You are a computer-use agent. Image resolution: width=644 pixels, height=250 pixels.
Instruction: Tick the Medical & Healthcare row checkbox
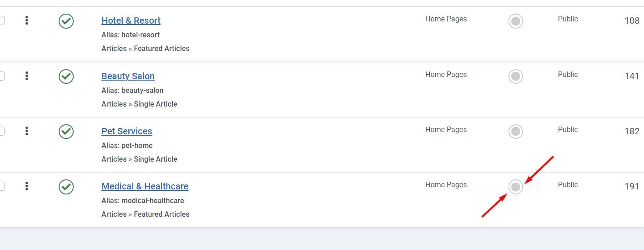[x=1, y=186]
